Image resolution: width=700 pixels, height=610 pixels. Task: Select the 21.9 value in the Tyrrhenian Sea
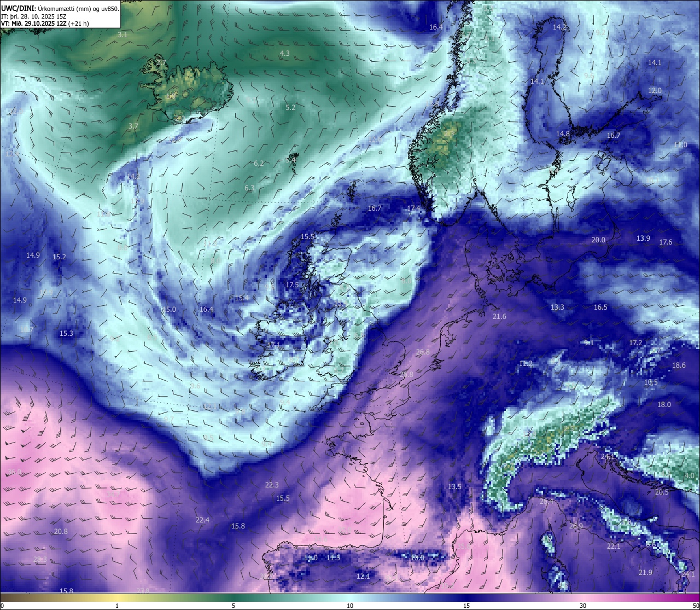click(645, 572)
